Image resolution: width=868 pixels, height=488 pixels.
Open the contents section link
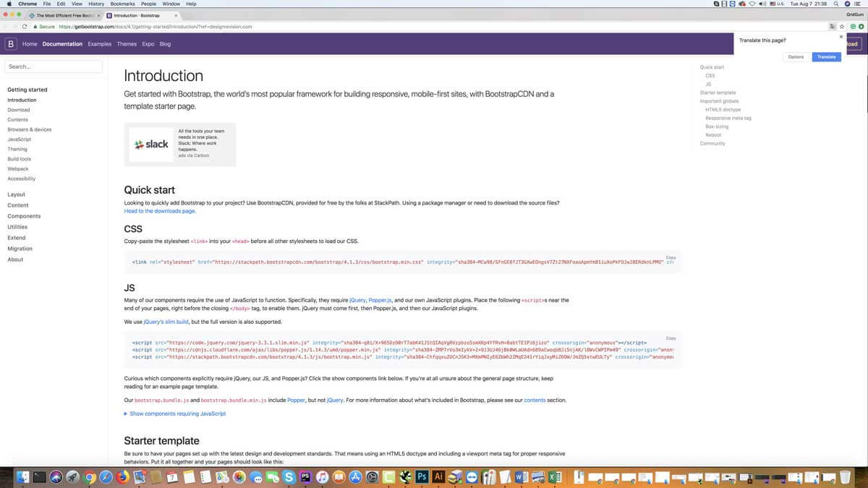535,400
